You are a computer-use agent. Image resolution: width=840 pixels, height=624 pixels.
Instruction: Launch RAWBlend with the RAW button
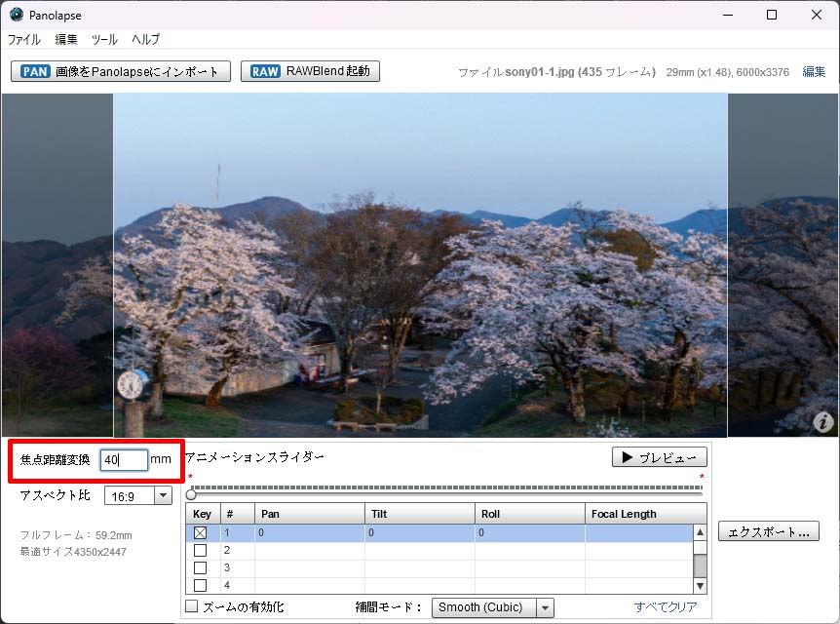pos(310,71)
